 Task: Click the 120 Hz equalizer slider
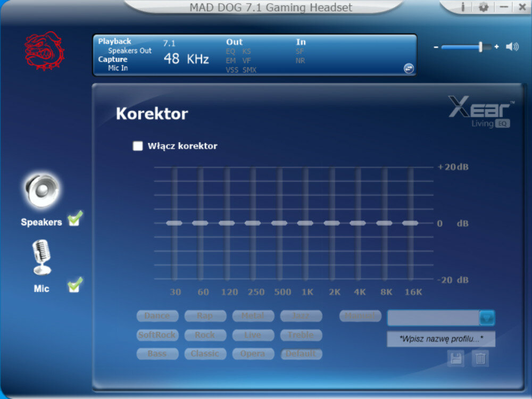pos(227,223)
